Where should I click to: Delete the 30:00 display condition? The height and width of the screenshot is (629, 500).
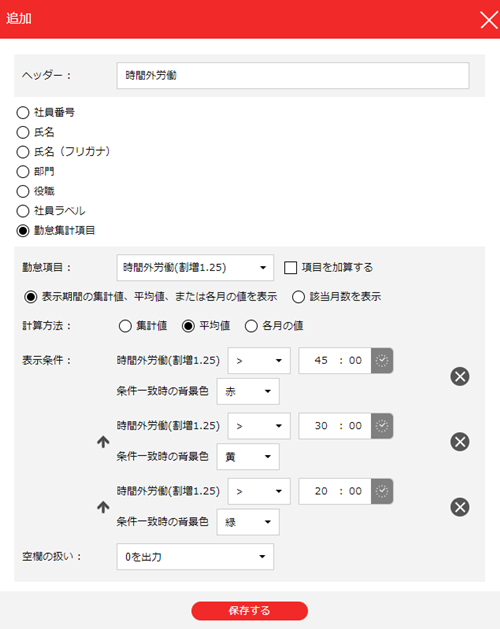pyautogui.click(x=460, y=442)
